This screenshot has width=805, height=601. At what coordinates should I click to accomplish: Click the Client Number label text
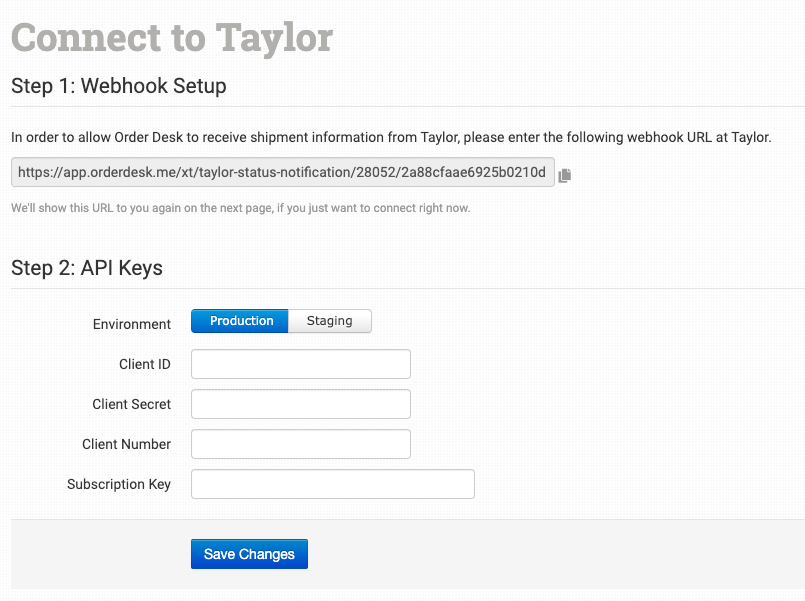(x=126, y=444)
